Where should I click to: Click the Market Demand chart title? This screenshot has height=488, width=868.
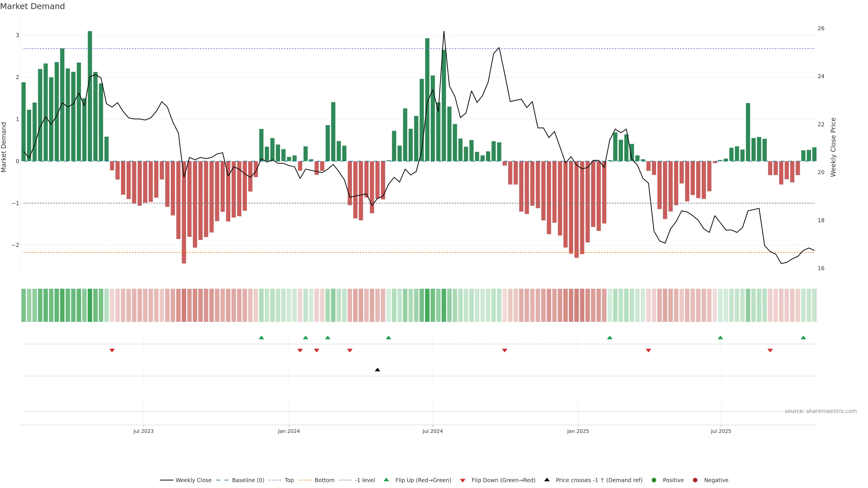tap(32, 6)
